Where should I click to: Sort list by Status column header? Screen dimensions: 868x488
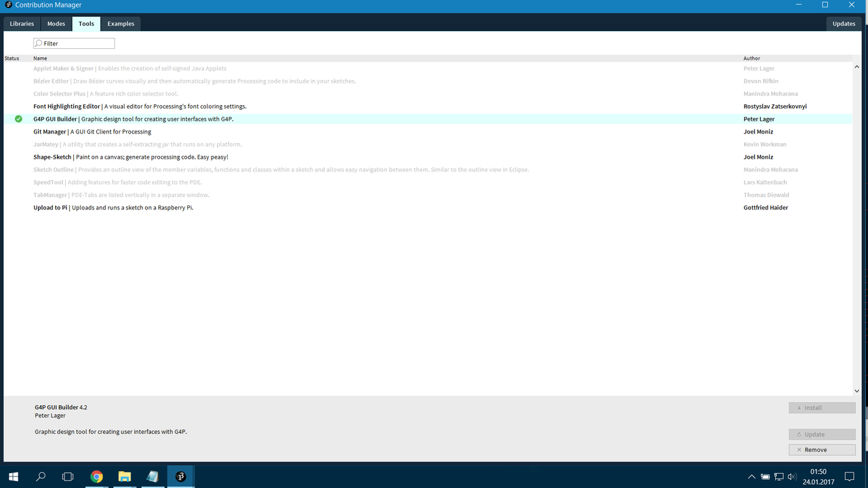click(x=12, y=58)
